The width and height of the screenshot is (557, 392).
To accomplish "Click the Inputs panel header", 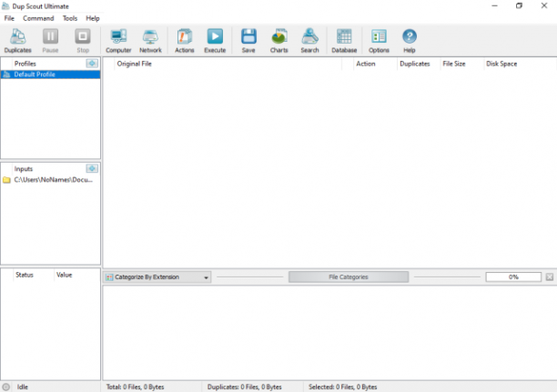I will 24,168.
